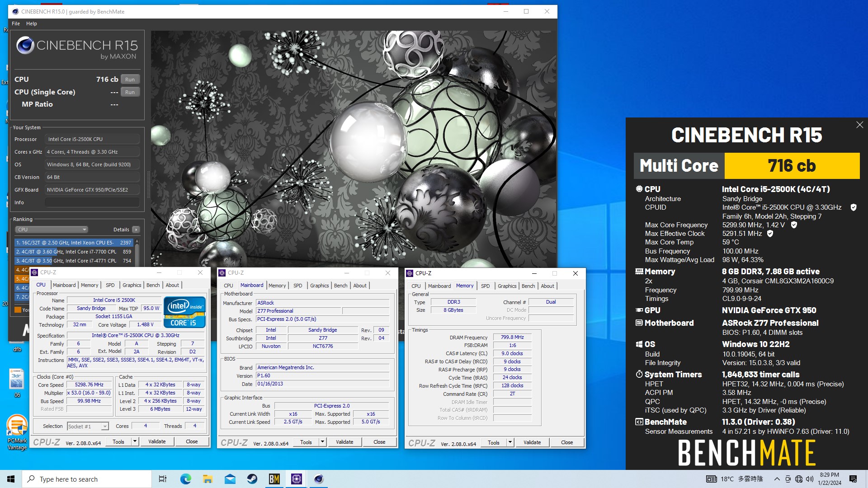Click the taskbar clock 8:29 PM

click(x=830, y=479)
